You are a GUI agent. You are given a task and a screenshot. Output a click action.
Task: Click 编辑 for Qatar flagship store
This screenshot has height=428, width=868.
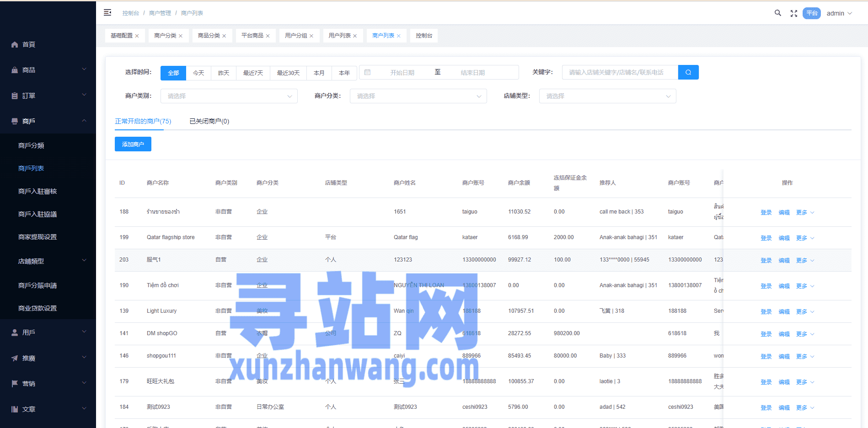pos(784,238)
